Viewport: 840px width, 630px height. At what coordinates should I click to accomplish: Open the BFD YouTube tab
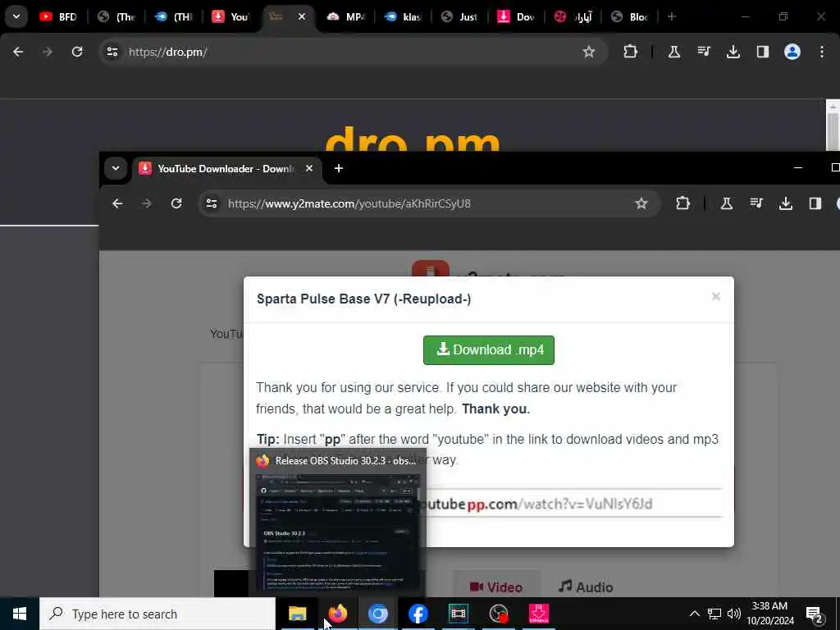coord(58,16)
